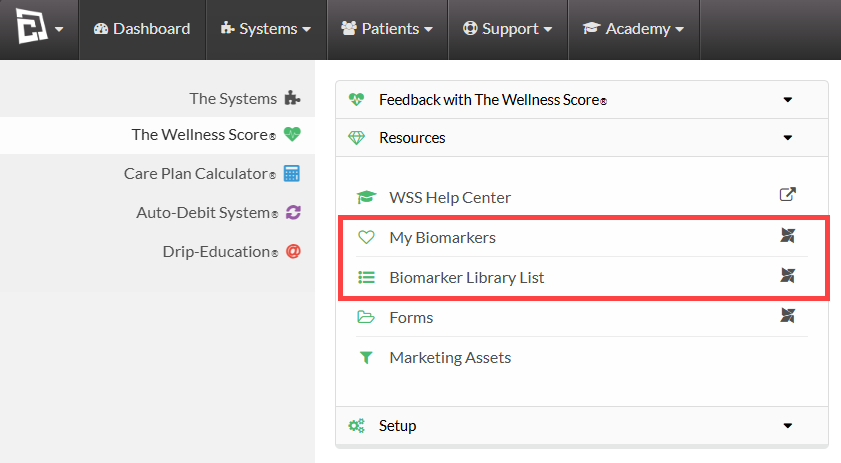Click the company logo in top-left corner
841x463 pixels.
point(32,26)
